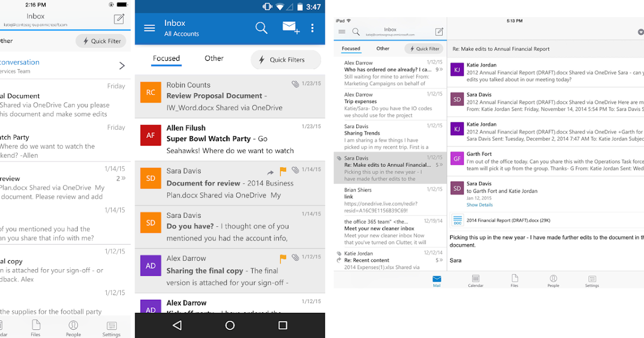644x338 pixels.
Task: Expand Who has ordered one already conversation
Action: [439, 69]
